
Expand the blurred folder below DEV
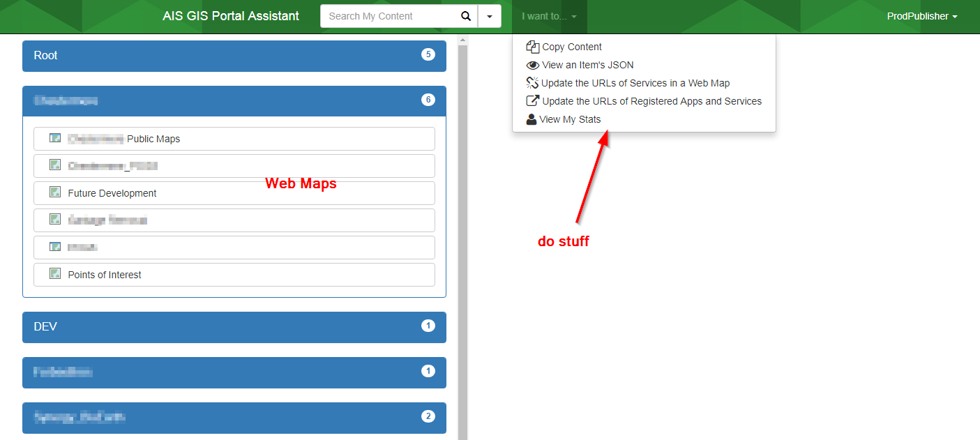[x=234, y=372]
